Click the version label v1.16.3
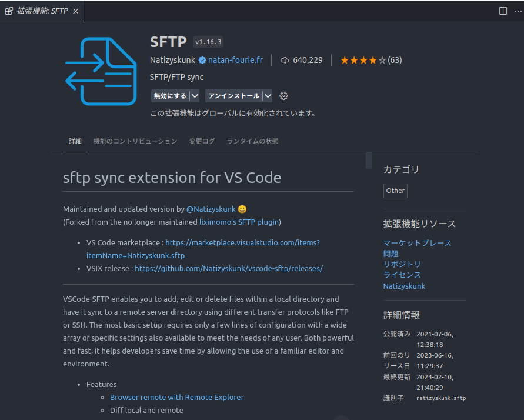This screenshot has height=420, width=524. point(208,42)
